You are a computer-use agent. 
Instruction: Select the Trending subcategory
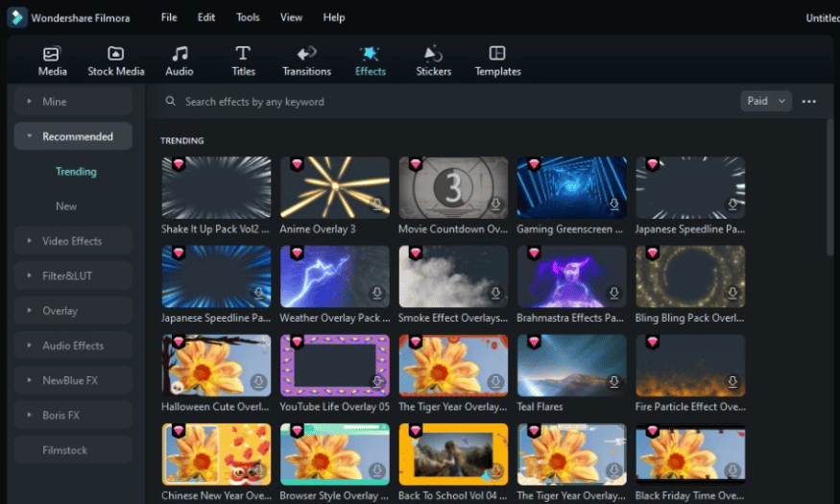click(x=76, y=172)
